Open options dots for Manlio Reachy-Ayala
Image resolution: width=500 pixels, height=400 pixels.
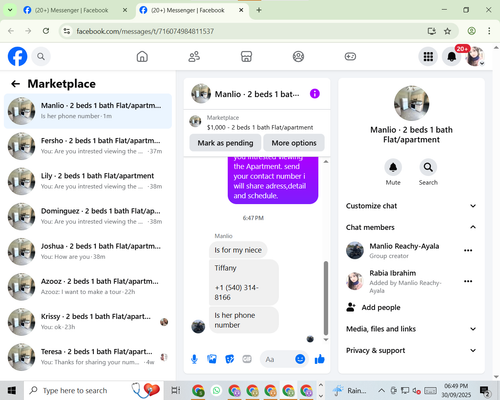[x=468, y=250]
